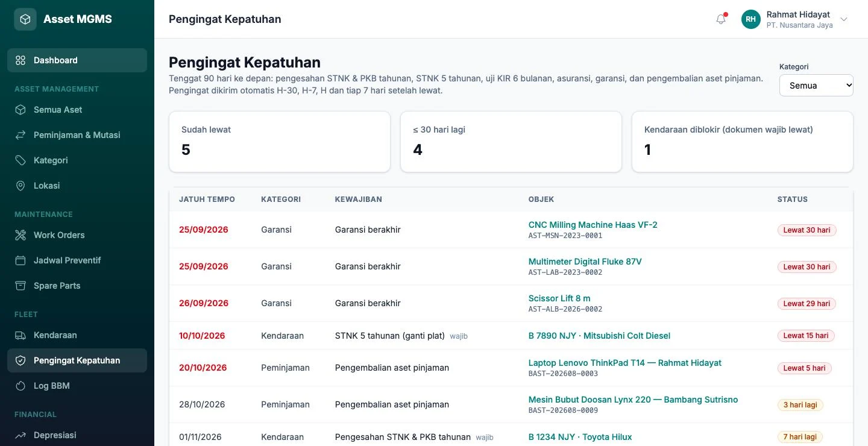The width and height of the screenshot is (868, 446).
Task: Open Spare Parts menu item
Action: 77,286
